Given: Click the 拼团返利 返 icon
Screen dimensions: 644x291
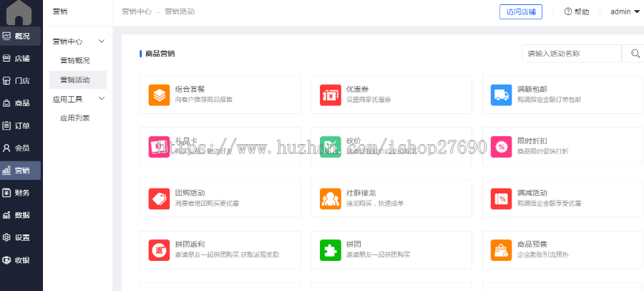Looking at the screenshot, I should pos(159,250).
